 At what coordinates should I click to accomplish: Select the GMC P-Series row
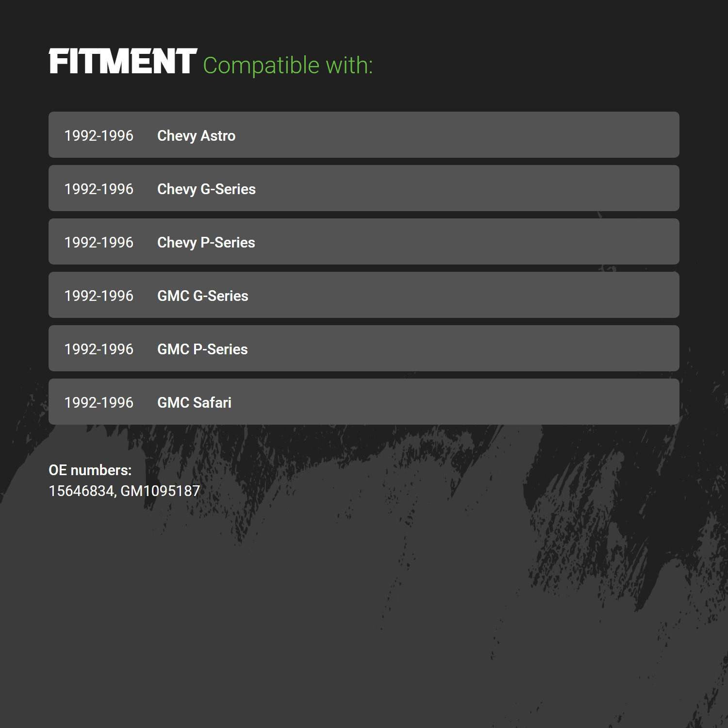tap(364, 348)
